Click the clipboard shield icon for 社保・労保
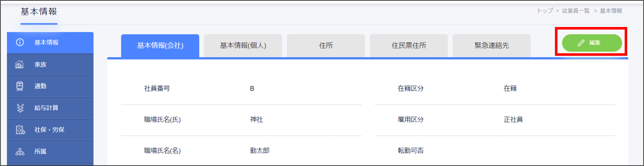 pos(20,130)
